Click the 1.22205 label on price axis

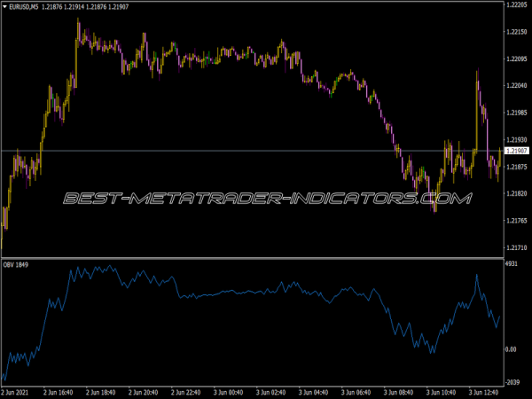pos(516,5)
